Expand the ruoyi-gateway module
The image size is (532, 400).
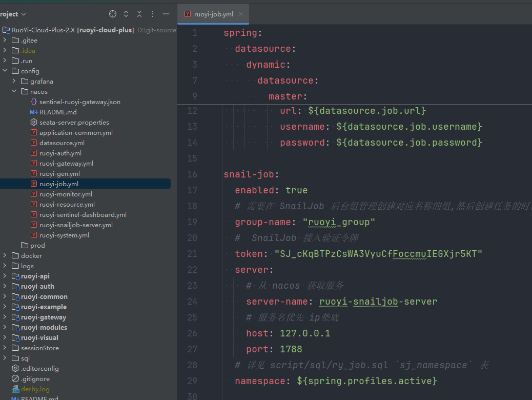tap(5, 317)
